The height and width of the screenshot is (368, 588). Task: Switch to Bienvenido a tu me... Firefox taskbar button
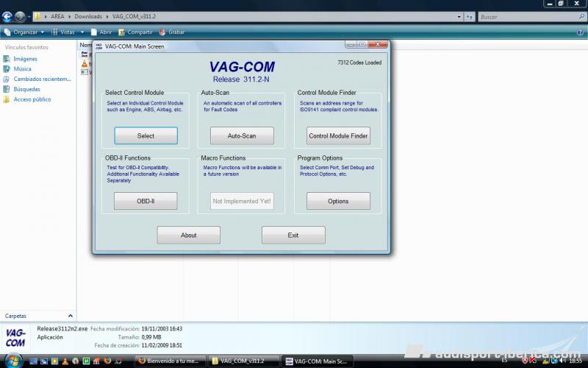point(170,361)
